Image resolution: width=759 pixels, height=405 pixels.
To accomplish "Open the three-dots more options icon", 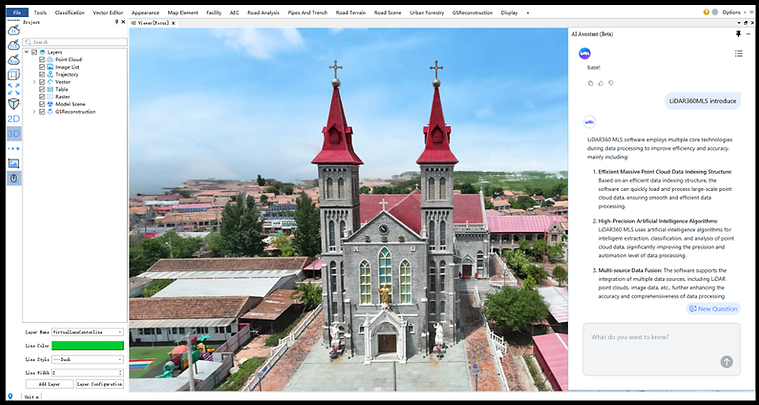I will click(14, 149).
